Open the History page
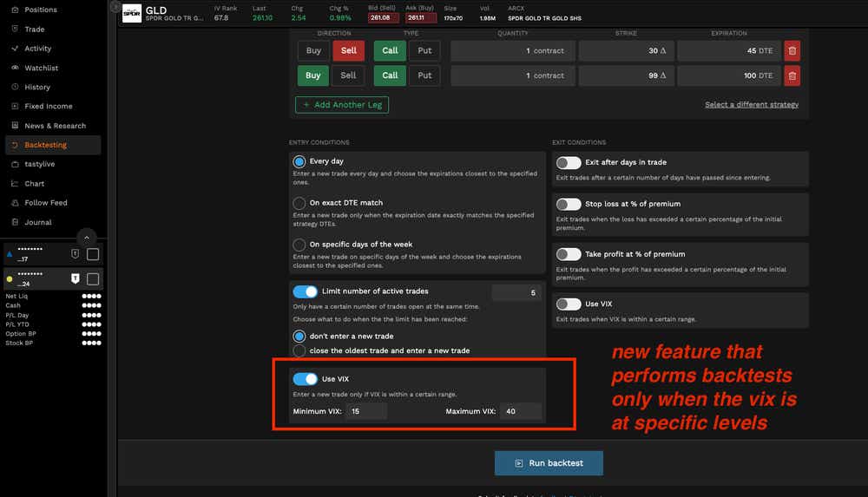Viewport: 868px width, 497px height. (37, 88)
